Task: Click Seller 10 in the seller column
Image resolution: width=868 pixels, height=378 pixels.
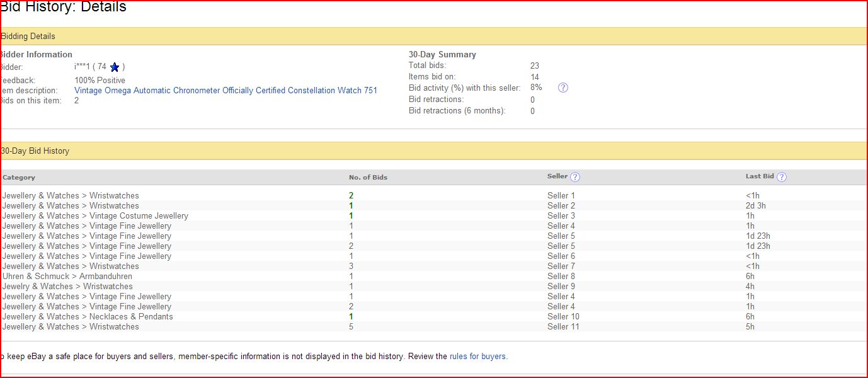Action: pos(563,316)
